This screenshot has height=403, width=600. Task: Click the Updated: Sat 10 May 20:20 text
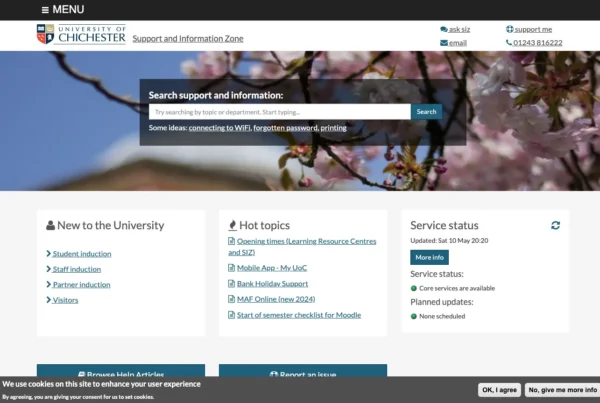point(449,241)
